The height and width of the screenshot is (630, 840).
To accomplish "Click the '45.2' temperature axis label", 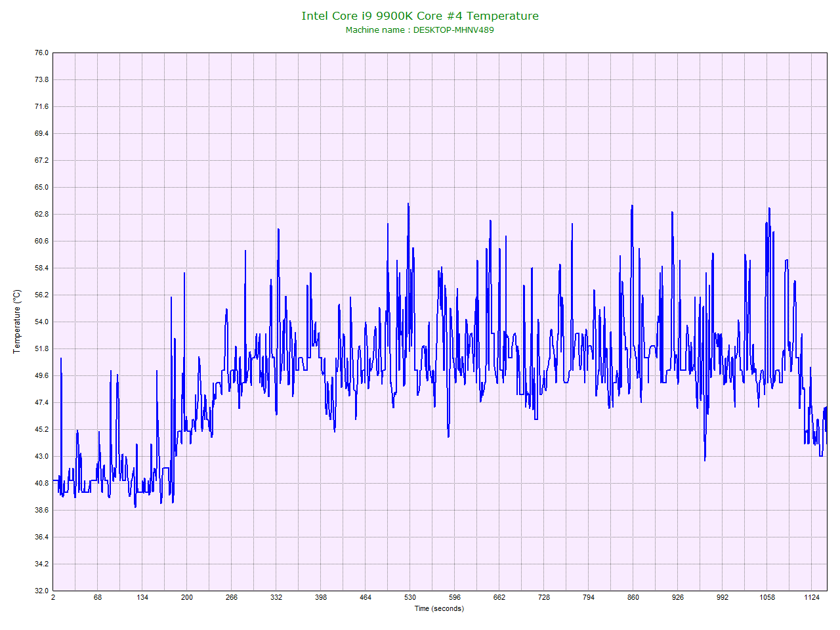I will click(41, 429).
